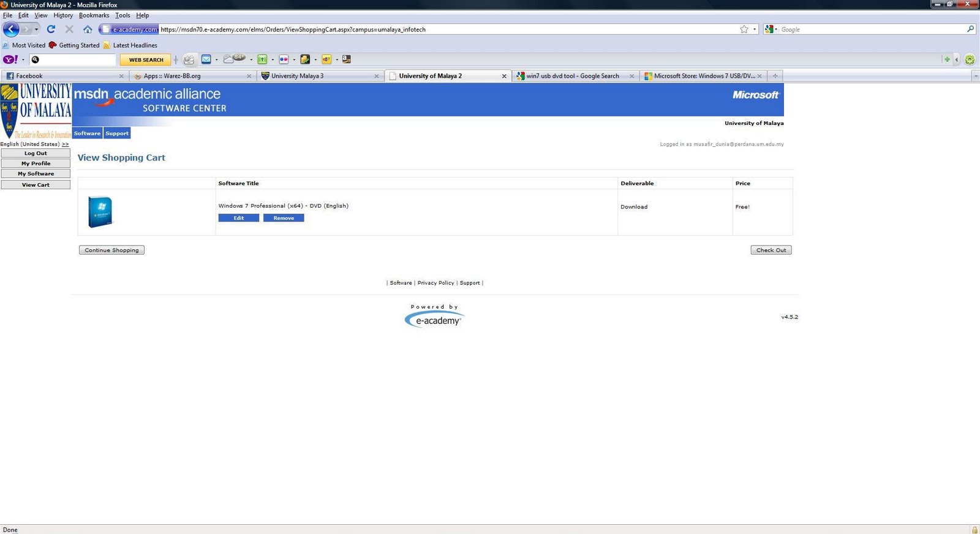Click the pencil edit icon on Yahoo toolbar
The height and width of the screenshot is (534, 980).
pyautogui.click(x=189, y=59)
